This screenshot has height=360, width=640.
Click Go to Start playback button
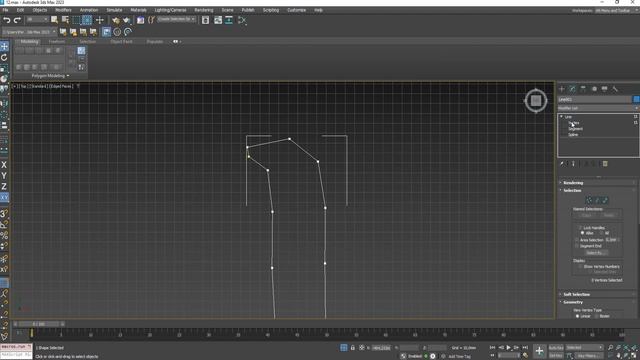click(x=493, y=348)
